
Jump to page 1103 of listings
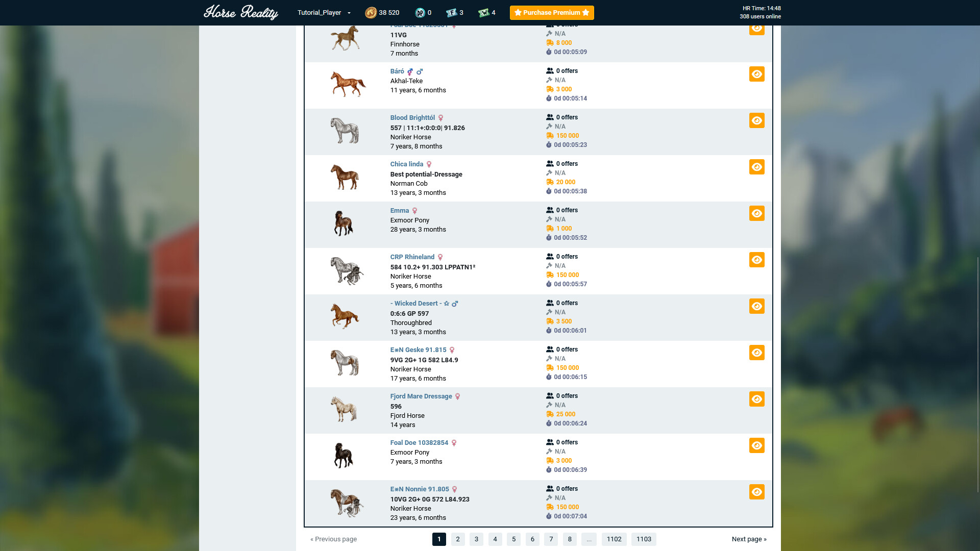(644, 539)
